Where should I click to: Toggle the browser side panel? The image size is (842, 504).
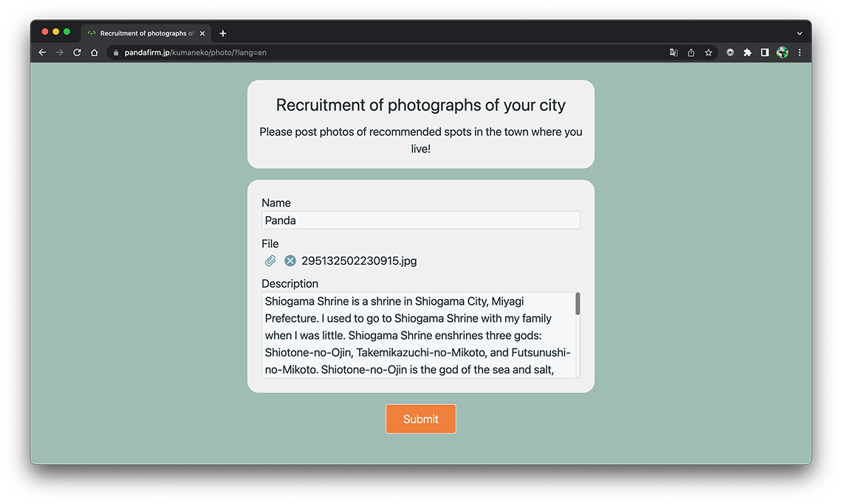point(765,52)
